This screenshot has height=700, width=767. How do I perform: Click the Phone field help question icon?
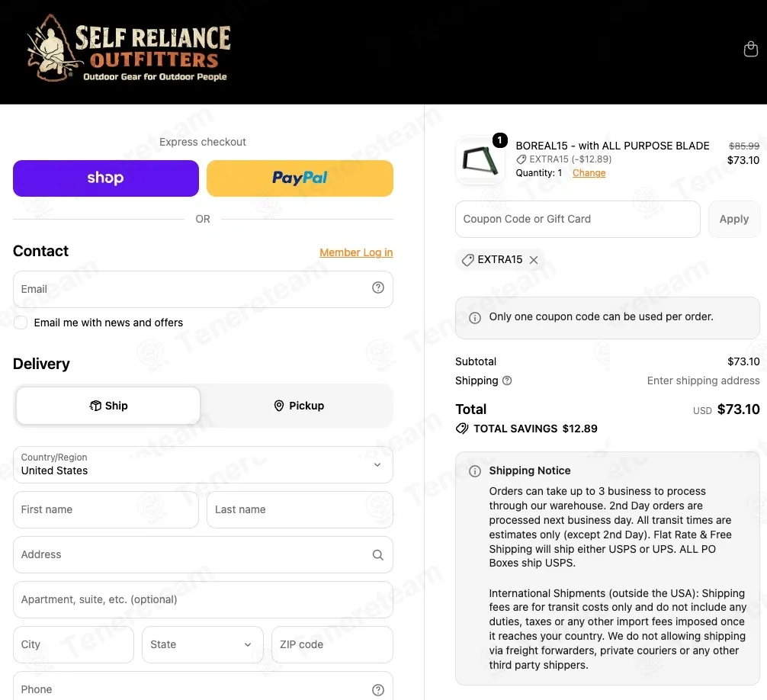(x=377, y=690)
